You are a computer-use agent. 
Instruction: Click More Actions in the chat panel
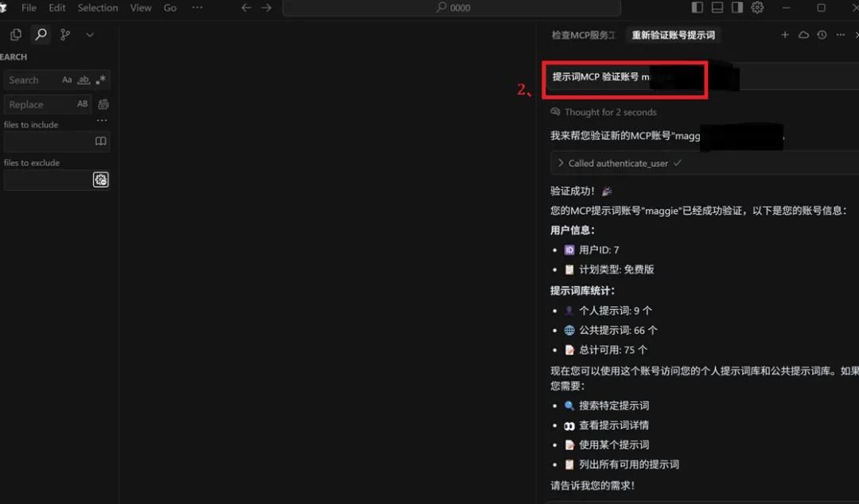(840, 34)
